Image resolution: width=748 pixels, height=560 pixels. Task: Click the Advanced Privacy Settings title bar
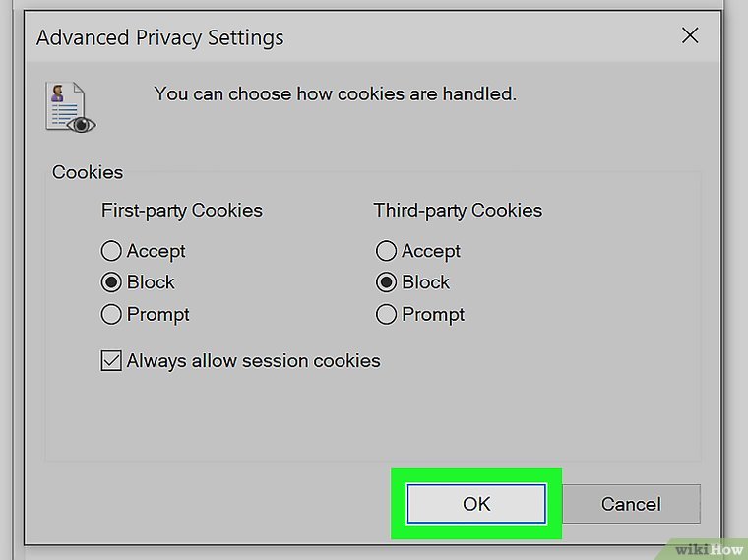[x=295, y=38]
